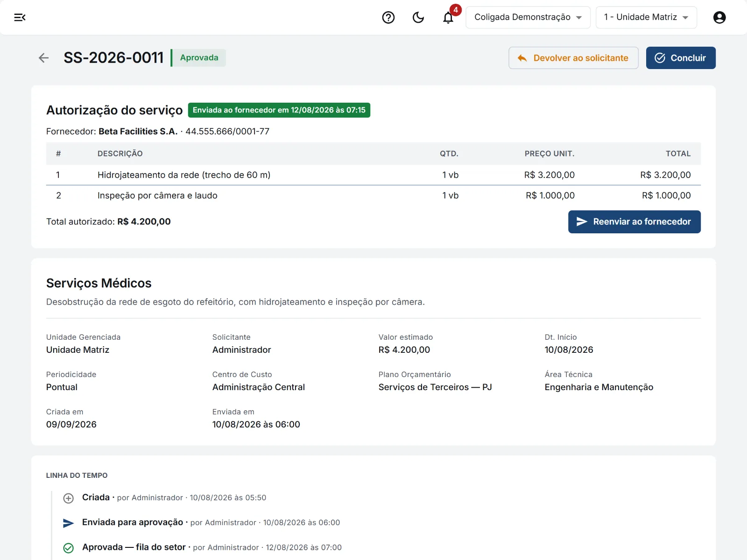Click Reenviar ao fornecedor button
The image size is (747, 560).
[634, 222]
